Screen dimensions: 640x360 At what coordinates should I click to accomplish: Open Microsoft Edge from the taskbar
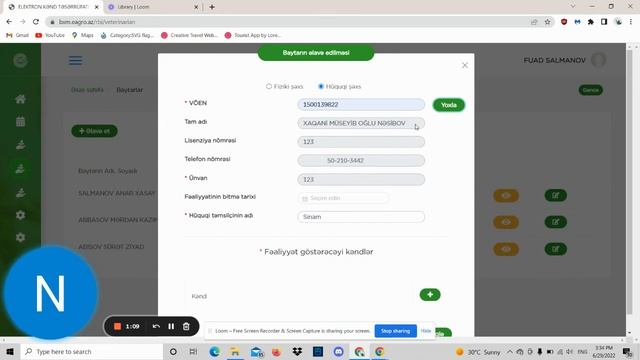point(214,351)
